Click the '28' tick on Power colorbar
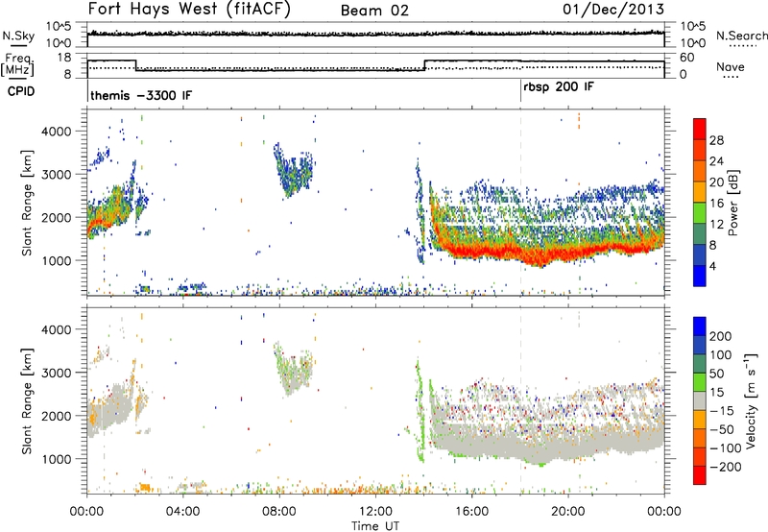The image size is (768, 532). tap(716, 140)
